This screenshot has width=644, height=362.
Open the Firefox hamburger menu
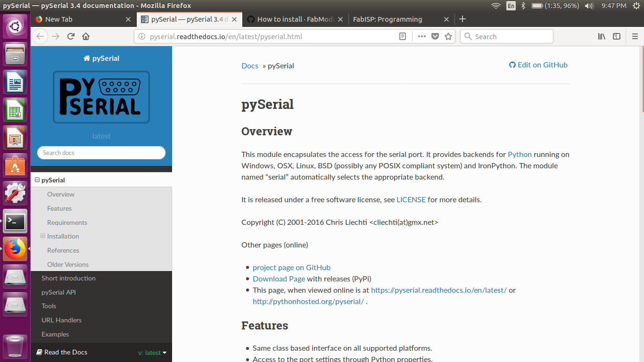[635, 36]
